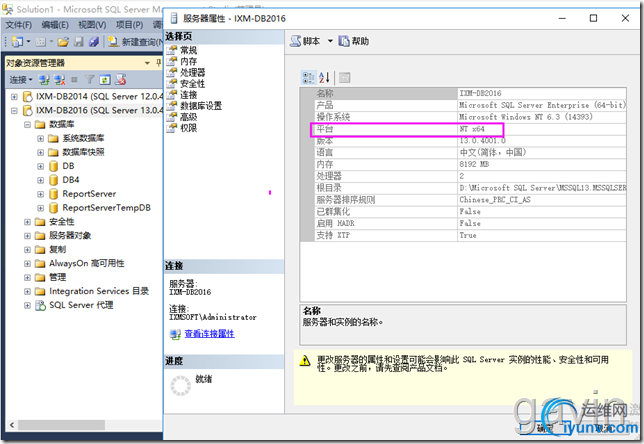Expand the AlwaysOn 高可用性 folder
Viewport: 644px width, 444px height.
28,263
